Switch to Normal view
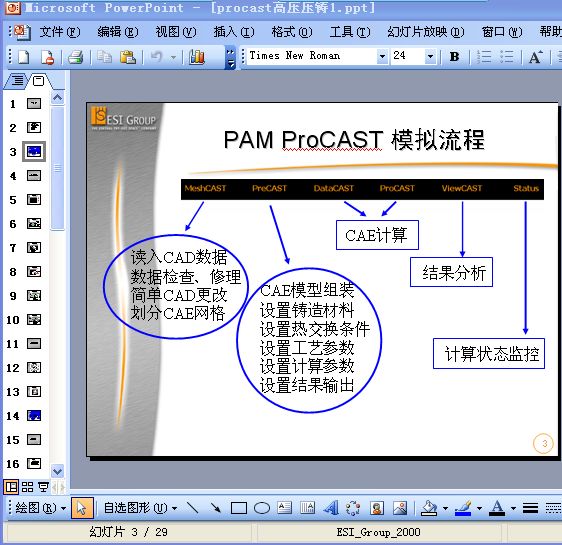Viewport: 562px width, 545px height. [x=11, y=487]
